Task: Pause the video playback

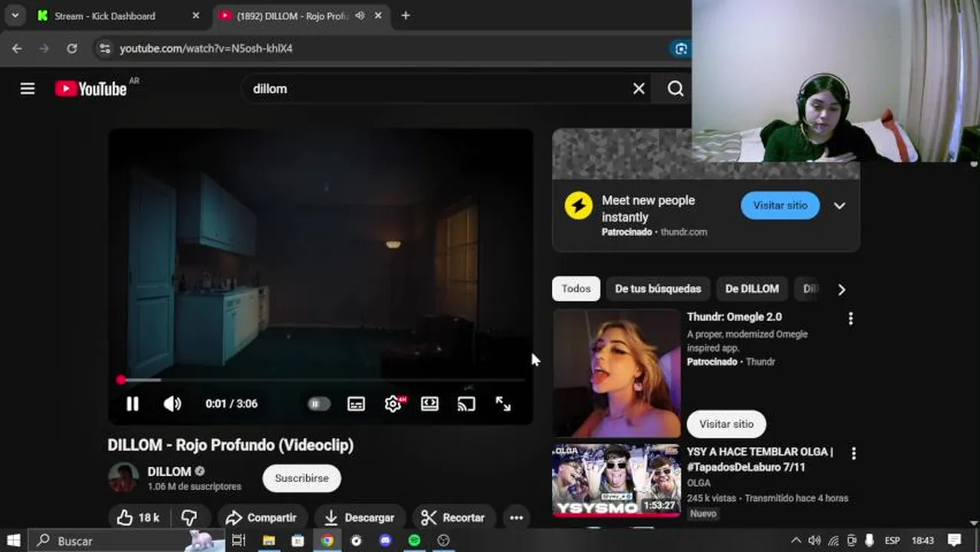Action: (133, 404)
